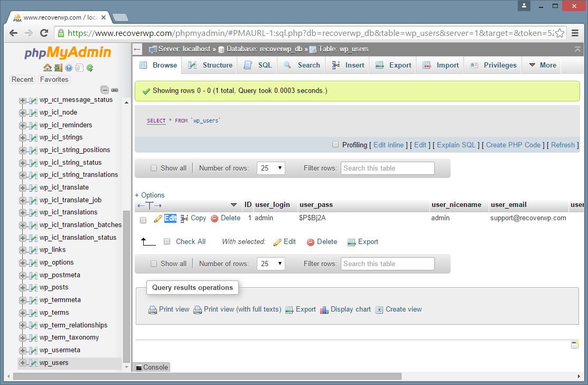Image resolution: width=588 pixels, height=385 pixels.
Task: Expand wp_links tree node
Action: (23, 250)
